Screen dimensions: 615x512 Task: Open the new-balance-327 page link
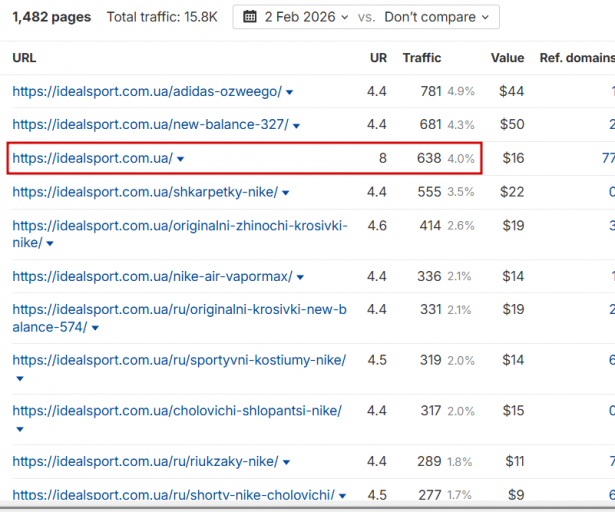[x=151, y=125]
